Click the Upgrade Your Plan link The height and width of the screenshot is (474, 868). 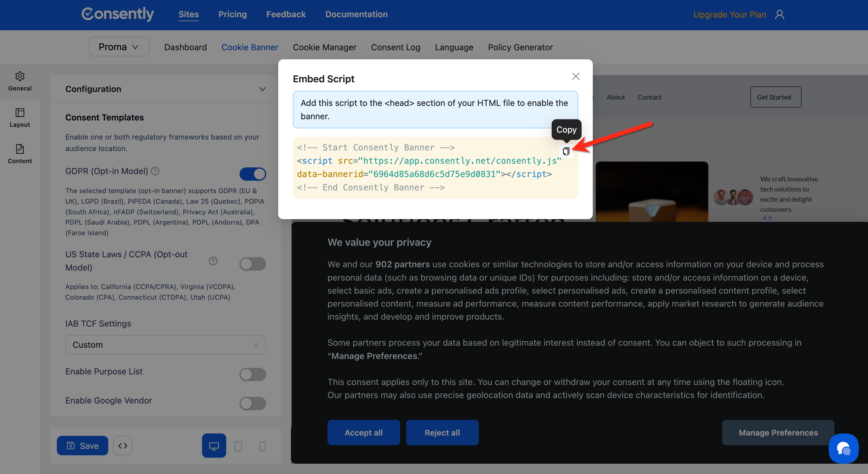click(x=729, y=15)
